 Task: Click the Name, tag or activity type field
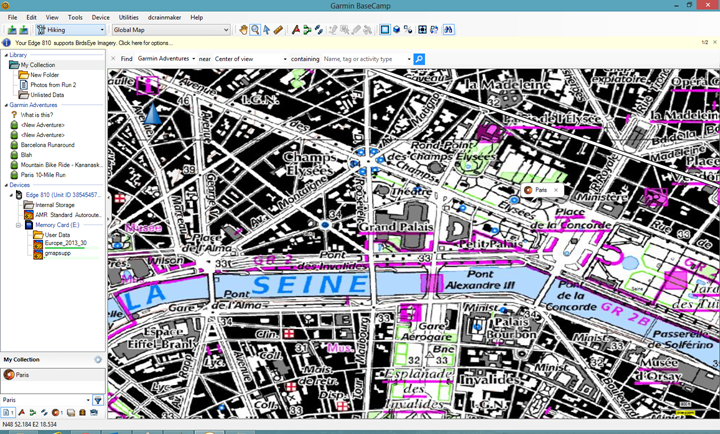(x=364, y=59)
